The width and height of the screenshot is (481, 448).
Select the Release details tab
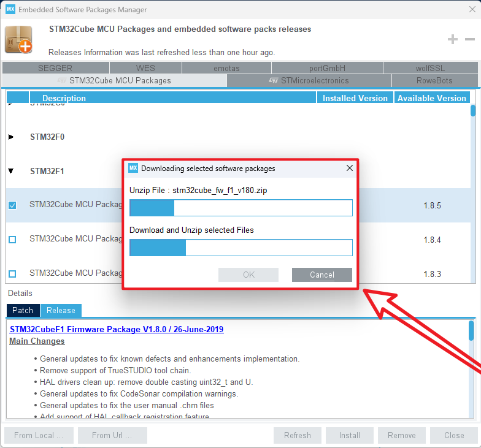[x=61, y=310]
